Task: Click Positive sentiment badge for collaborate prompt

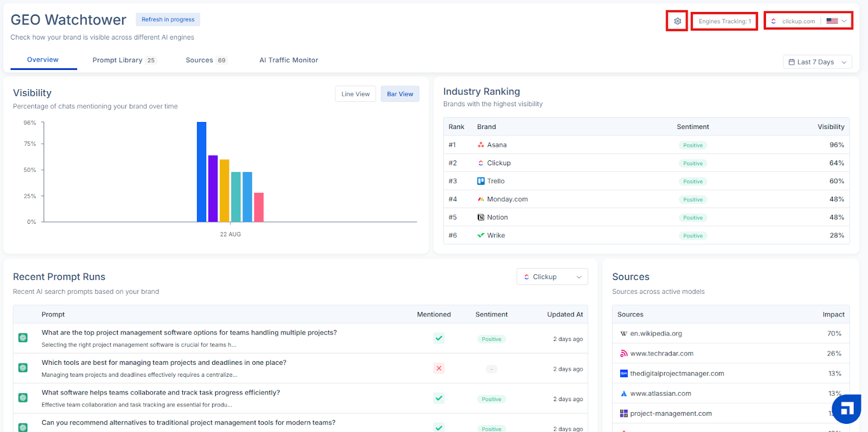Action: tap(492, 399)
